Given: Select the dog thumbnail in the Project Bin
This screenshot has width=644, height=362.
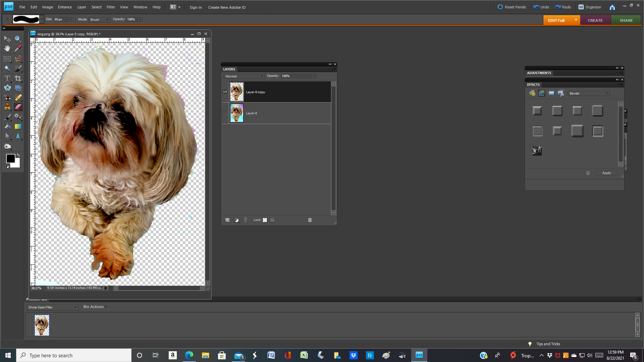Looking at the screenshot, I should (42, 325).
